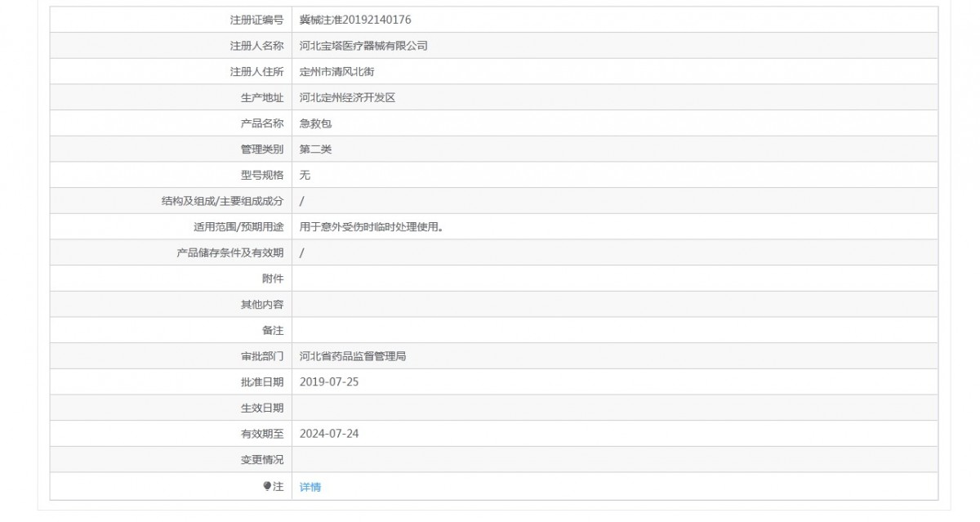The height and width of the screenshot is (522, 980).
Task: Click the bulb icon beside 注
Action: [x=267, y=486]
